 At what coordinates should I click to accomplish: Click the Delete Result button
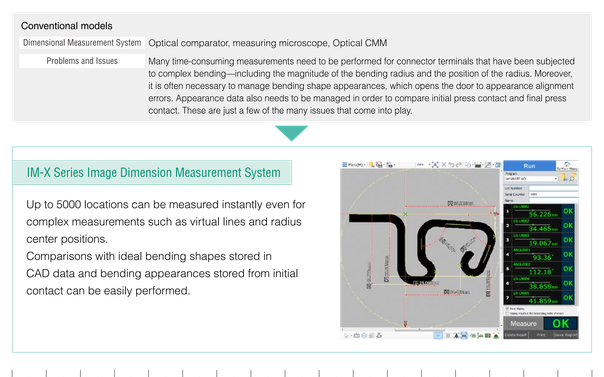[516, 335]
